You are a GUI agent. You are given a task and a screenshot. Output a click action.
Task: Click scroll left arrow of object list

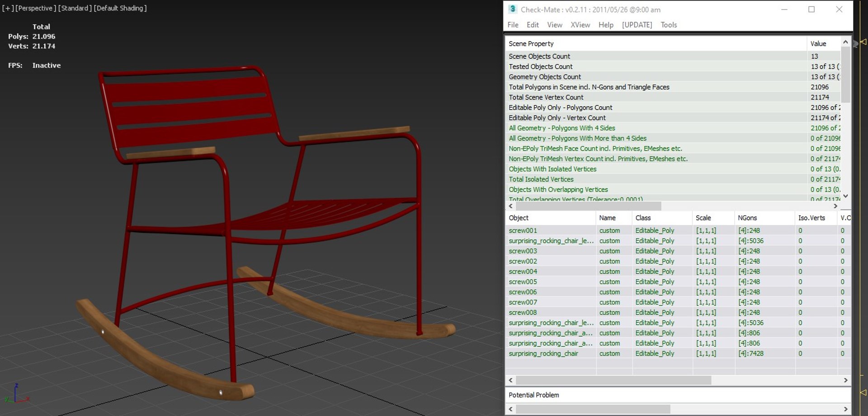[511, 380]
